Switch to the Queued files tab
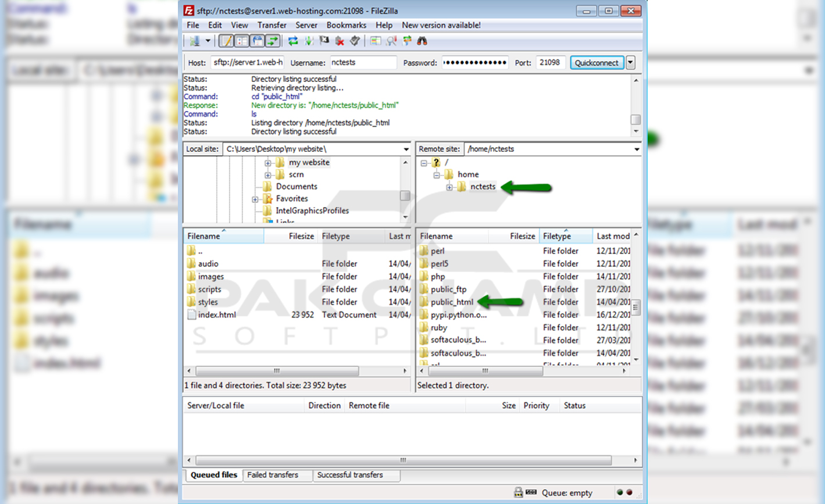This screenshot has width=825, height=504. tap(213, 475)
